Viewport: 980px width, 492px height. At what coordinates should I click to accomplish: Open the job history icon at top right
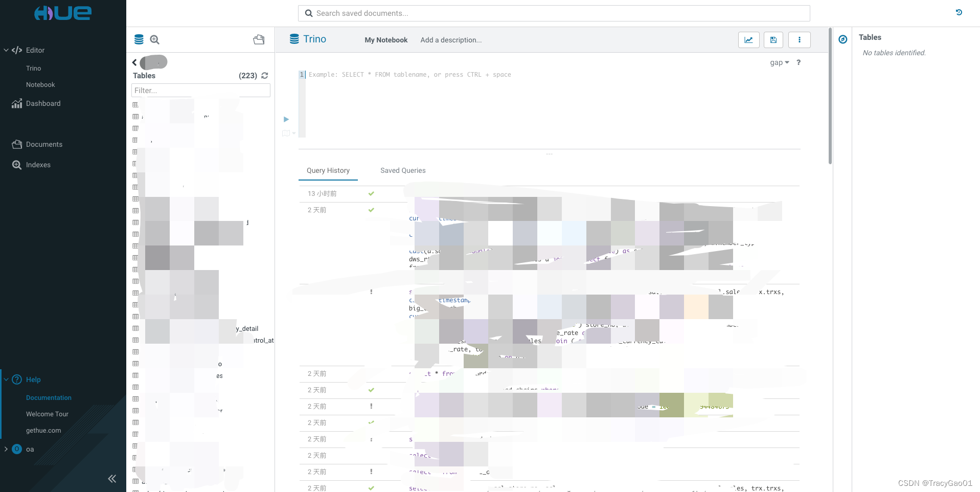click(x=959, y=13)
